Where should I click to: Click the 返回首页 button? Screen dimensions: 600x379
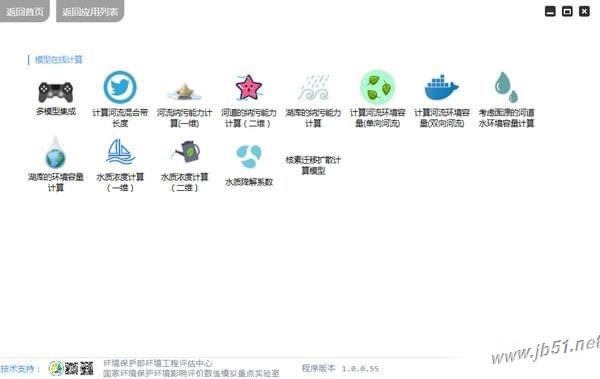[25, 11]
